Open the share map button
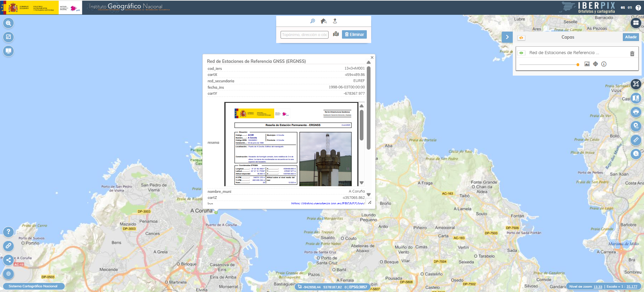Viewport: 644px width, 292px height. click(8, 260)
